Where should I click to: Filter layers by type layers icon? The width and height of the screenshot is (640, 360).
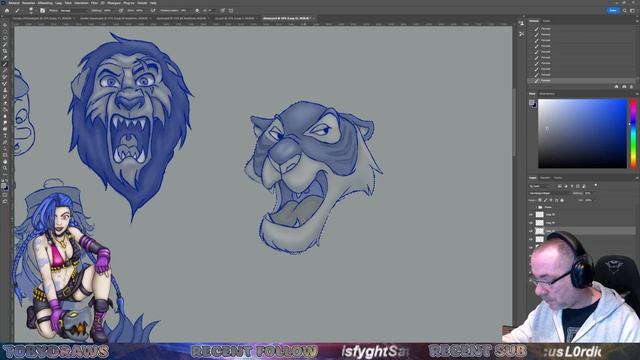click(x=572, y=186)
